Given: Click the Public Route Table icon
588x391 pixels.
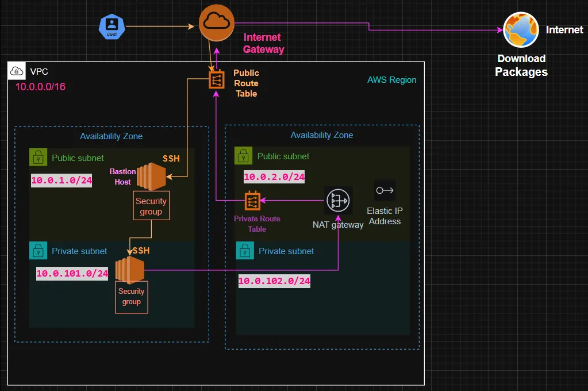Looking at the screenshot, I should click(216, 79).
